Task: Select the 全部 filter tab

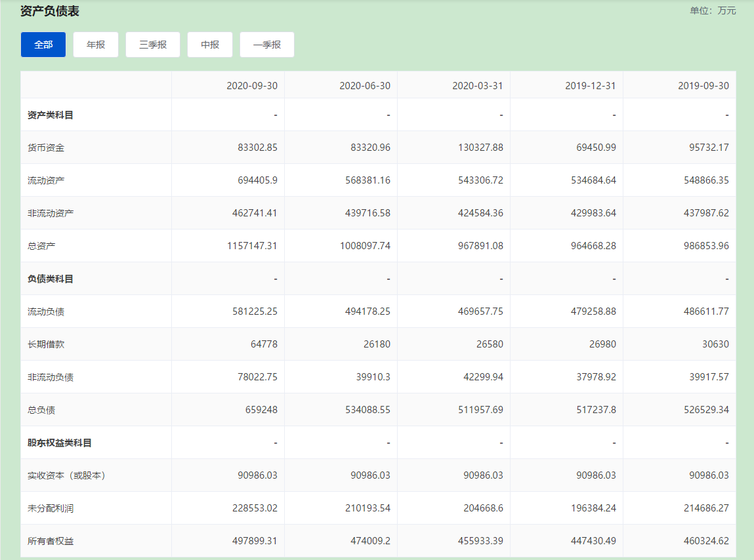Action: tap(43, 45)
